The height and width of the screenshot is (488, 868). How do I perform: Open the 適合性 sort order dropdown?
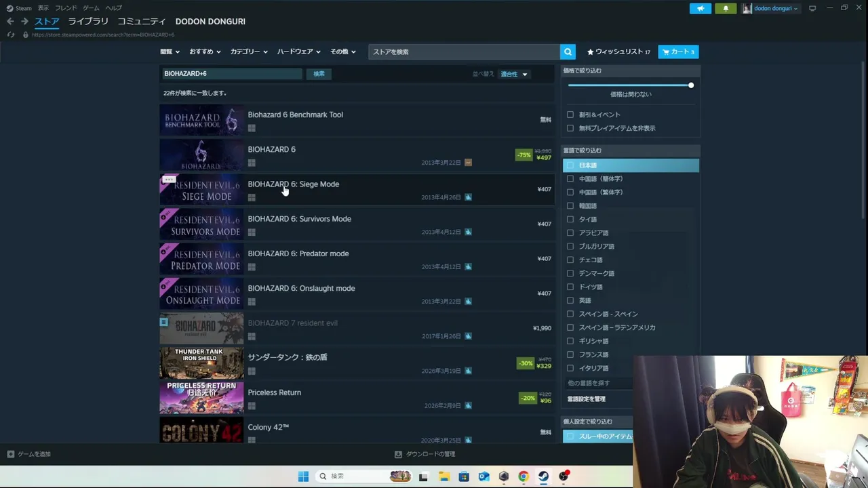click(513, 74)
